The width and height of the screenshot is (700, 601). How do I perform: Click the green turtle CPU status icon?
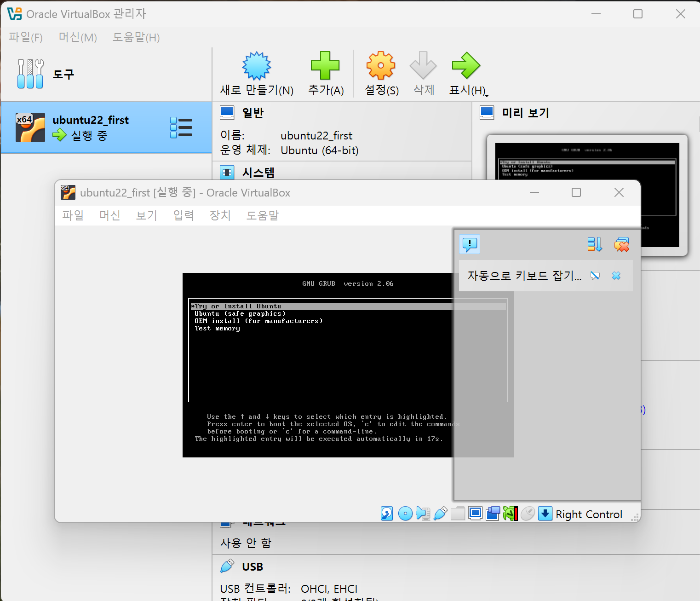[x=510, y=514]
